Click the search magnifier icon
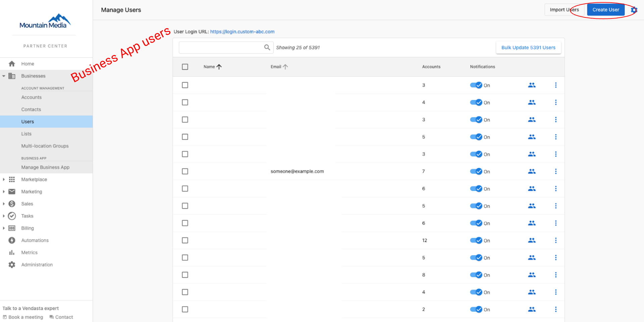644x322 pixels. [x=267, y=47]
